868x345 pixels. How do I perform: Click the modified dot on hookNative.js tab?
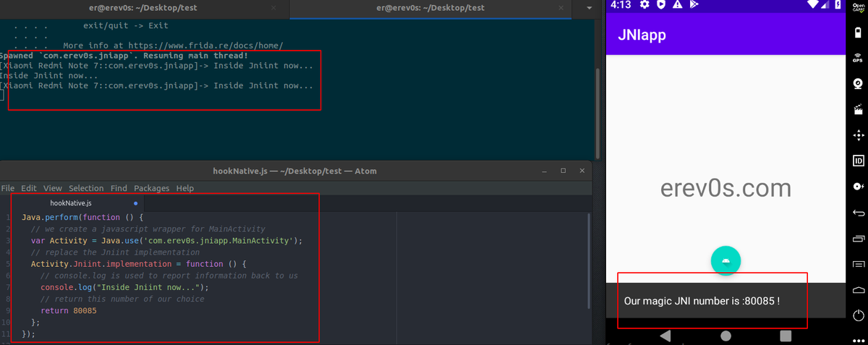tap(135, 203)
